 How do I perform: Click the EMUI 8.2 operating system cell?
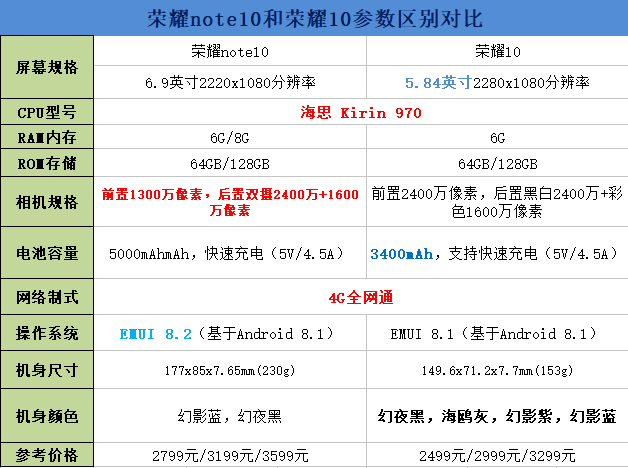click(x=230, y=333)
